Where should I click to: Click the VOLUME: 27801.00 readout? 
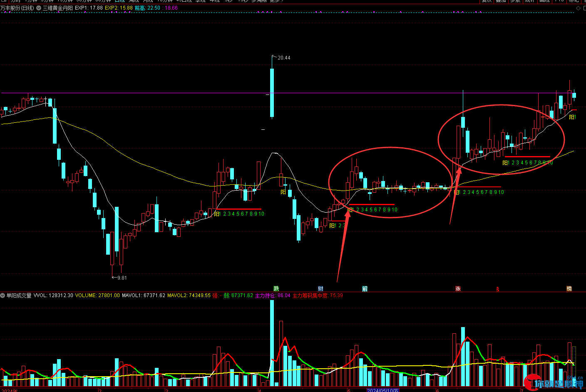(x=97, y=295)
